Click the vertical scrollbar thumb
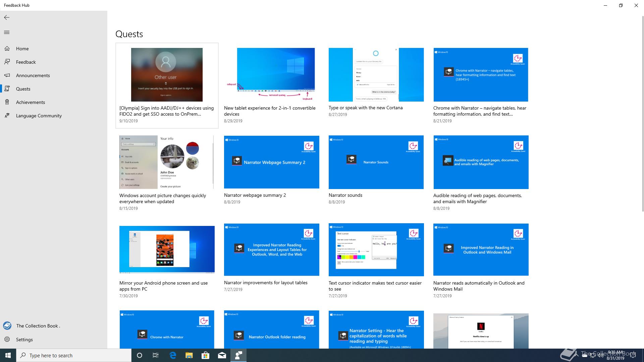This screenshot has height=362, width=644. click(x=643, y=113)
